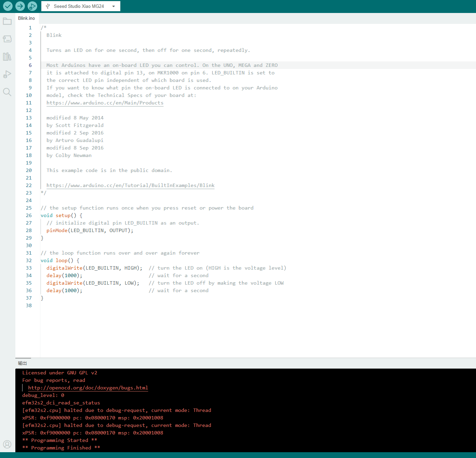Open the Boards Manager sidebar icon
This screenshot has height=458, width=476.
[x=7, y=39]
